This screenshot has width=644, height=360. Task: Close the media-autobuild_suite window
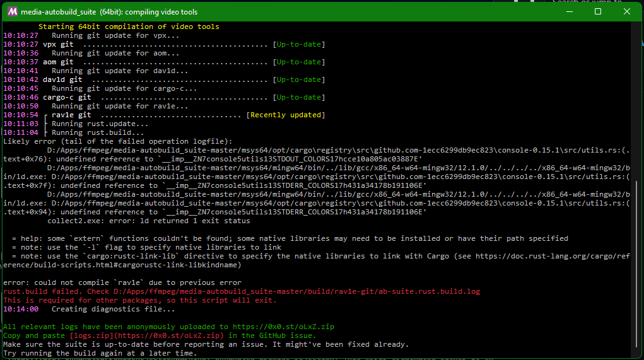click(x=627, y=11)
